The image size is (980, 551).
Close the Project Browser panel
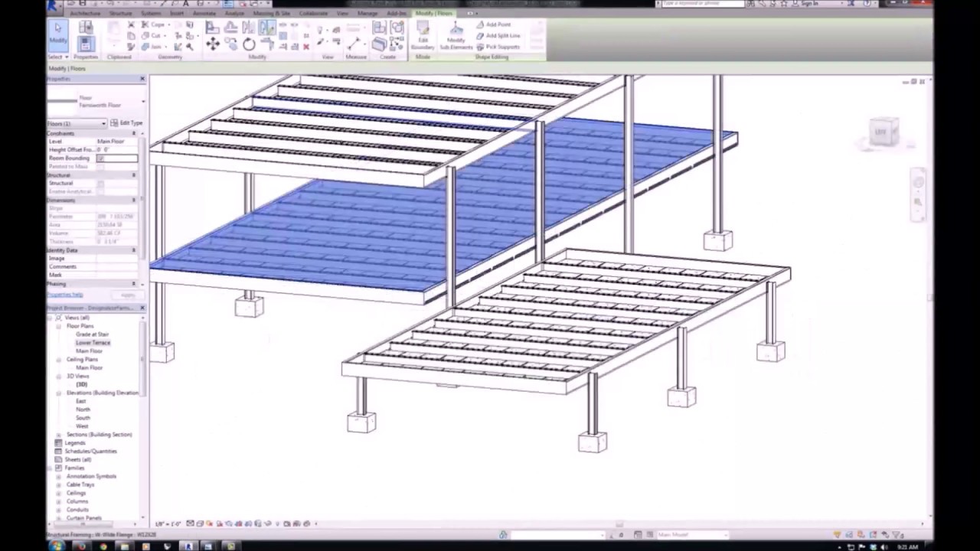(x=142, y=308)
